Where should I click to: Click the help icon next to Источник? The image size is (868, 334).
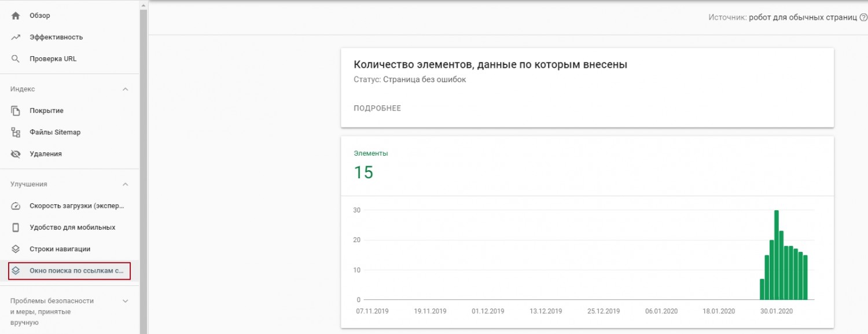click(x=863, y=17)
